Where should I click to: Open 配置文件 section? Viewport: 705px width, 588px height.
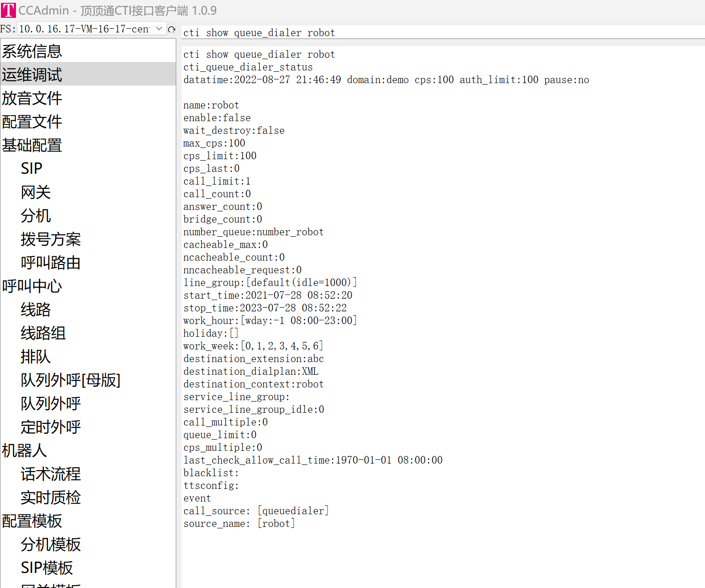coord(32,122)
